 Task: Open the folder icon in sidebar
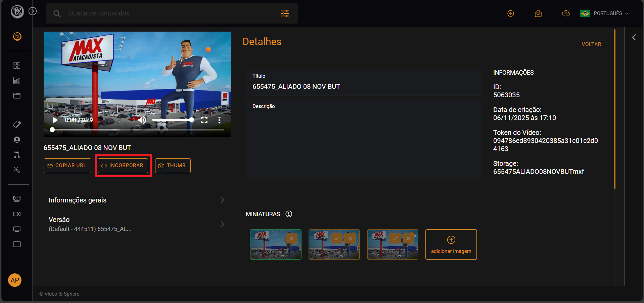(x=17, y=96)
